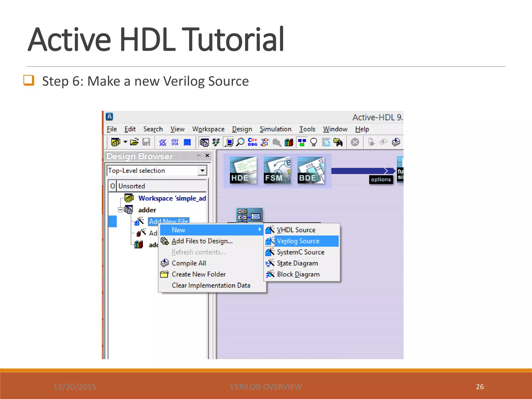Open the Window menu

pyautogui.click(x=335, y=129)
